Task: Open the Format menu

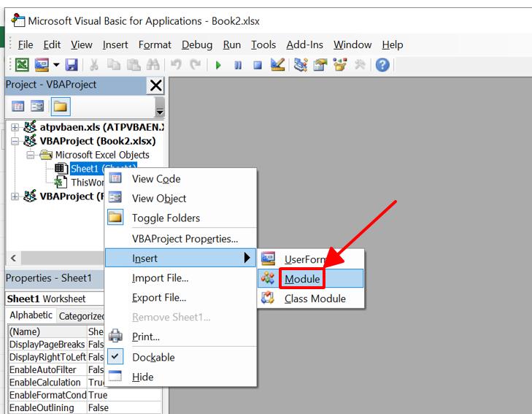Action: tap(155, 45)
